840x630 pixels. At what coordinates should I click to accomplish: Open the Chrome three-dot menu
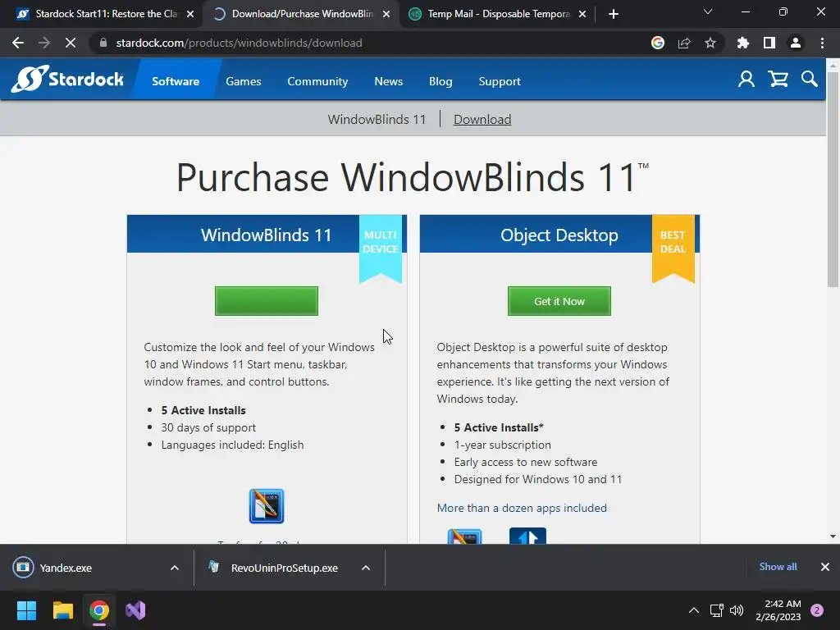(x=822, y=43)
